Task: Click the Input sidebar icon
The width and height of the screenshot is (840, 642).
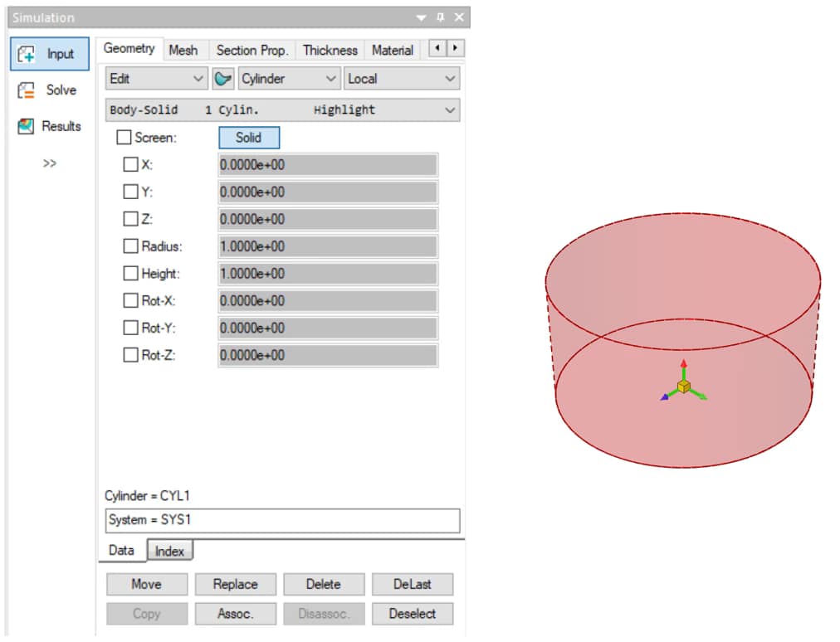Action: tap(27, 54)
